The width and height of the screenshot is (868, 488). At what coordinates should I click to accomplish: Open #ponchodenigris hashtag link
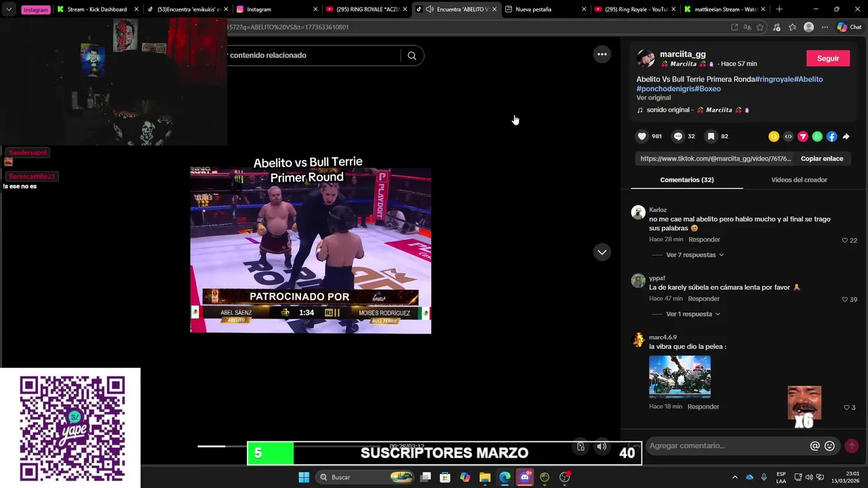coord(665,89)
